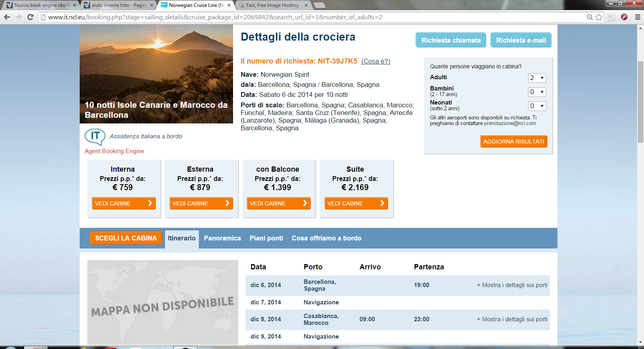The image size is (644, 349).
Task: Click the Richiesta e-mail button
Action: [x=521, y=40]
